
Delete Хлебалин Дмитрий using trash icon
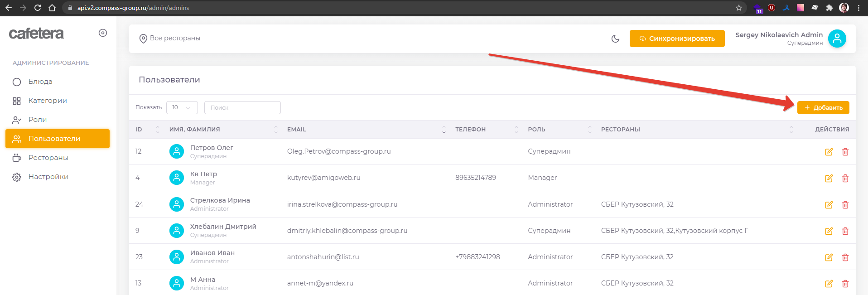click(845, 231)
